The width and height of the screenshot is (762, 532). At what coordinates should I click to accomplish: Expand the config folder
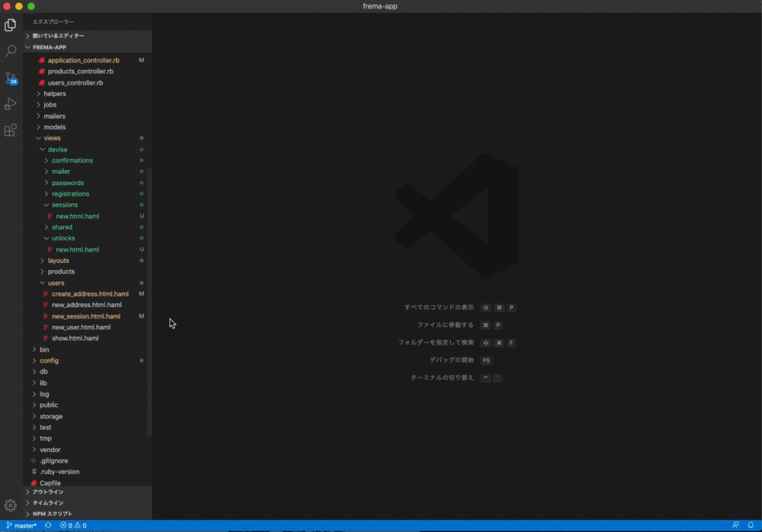pyautogui.click(x=49, y=360)
